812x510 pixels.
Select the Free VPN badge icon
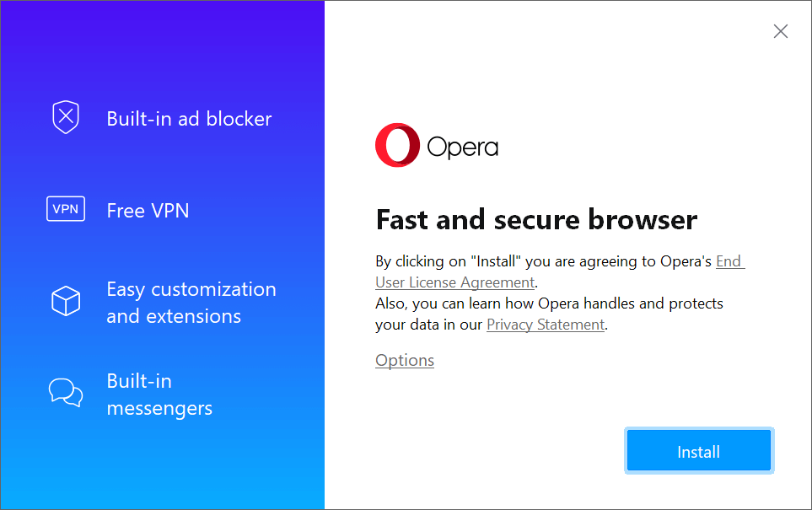coord(66,208)
